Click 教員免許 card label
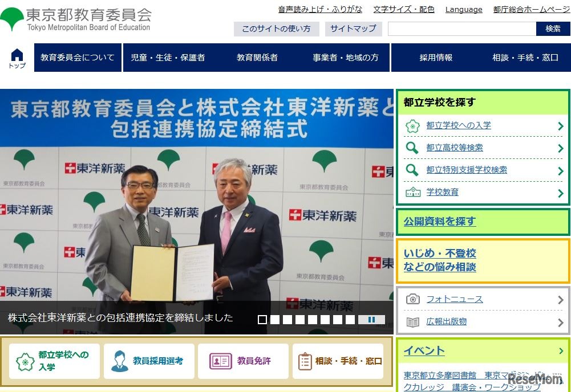This screenshot has width=571, height=392. click(x=254, y=361)
